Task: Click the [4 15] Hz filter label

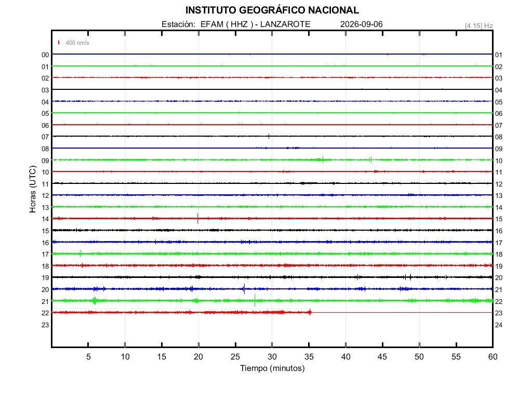Action: click(x=478, y=26)
